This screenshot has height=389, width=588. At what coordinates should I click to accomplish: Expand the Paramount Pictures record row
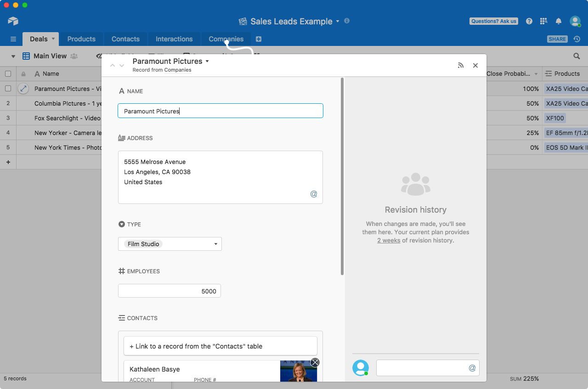tap(23, 89)
